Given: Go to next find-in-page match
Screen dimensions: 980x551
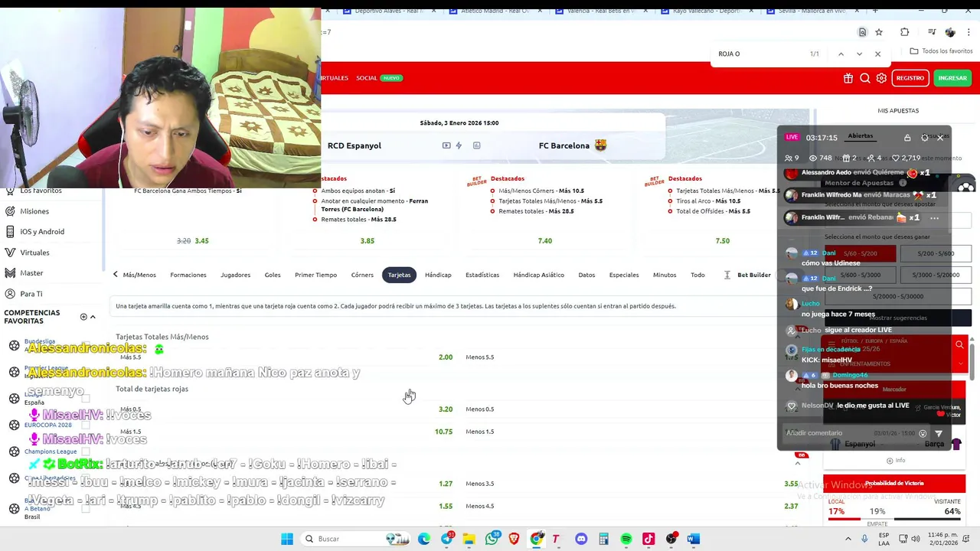Looking at the screenshot, I should (x=859, y=54).
